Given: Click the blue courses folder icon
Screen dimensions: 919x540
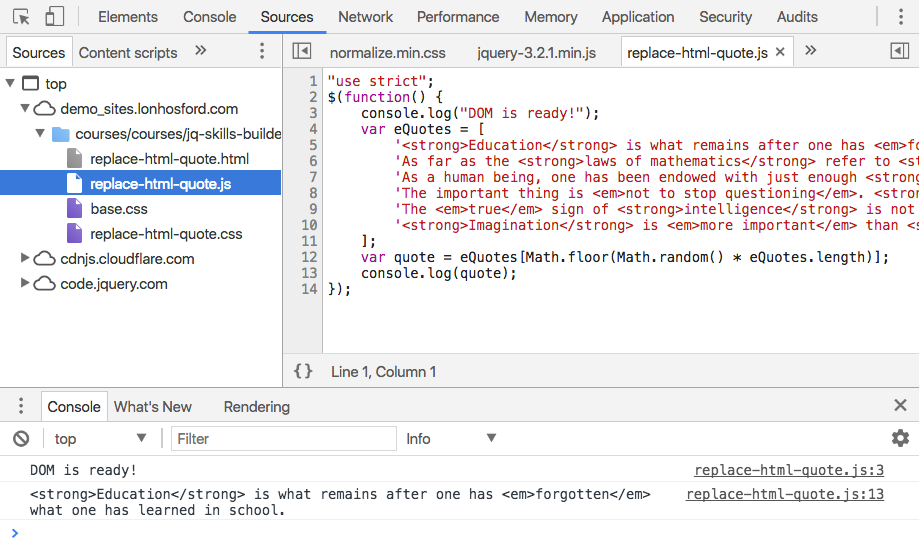Looking at the screenshot, I should (60, 134).
